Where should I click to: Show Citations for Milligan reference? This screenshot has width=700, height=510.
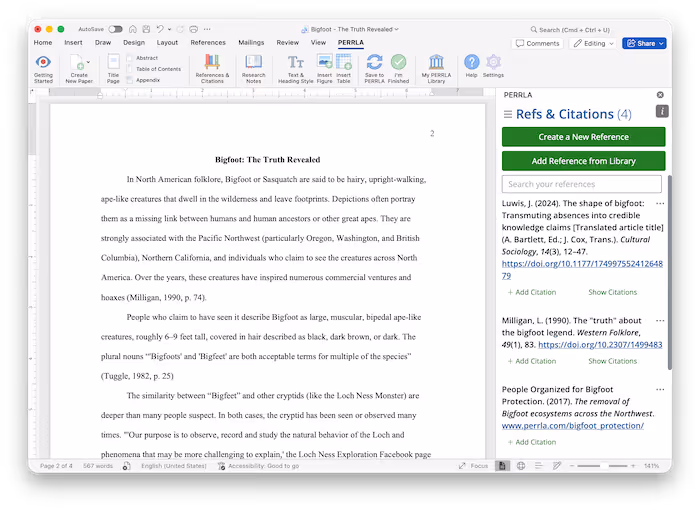click(612, 361)
